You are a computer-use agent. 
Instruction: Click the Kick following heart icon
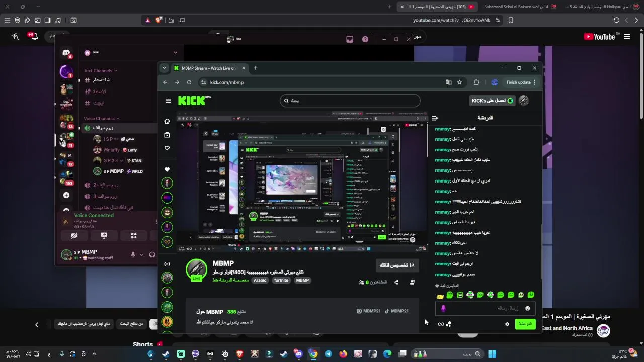167,148
